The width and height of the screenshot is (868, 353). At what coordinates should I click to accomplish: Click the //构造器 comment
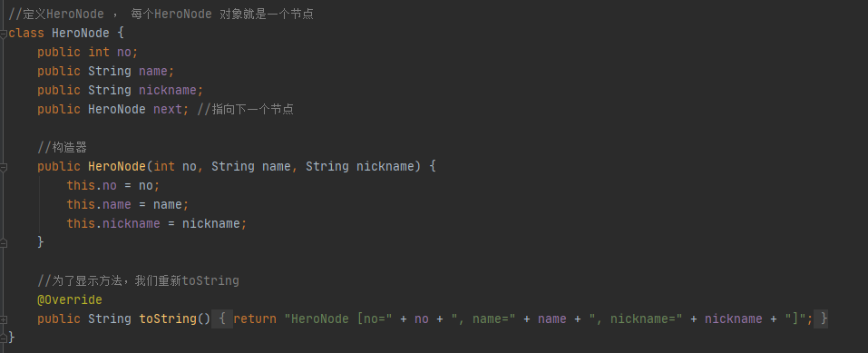pos(62,147)
